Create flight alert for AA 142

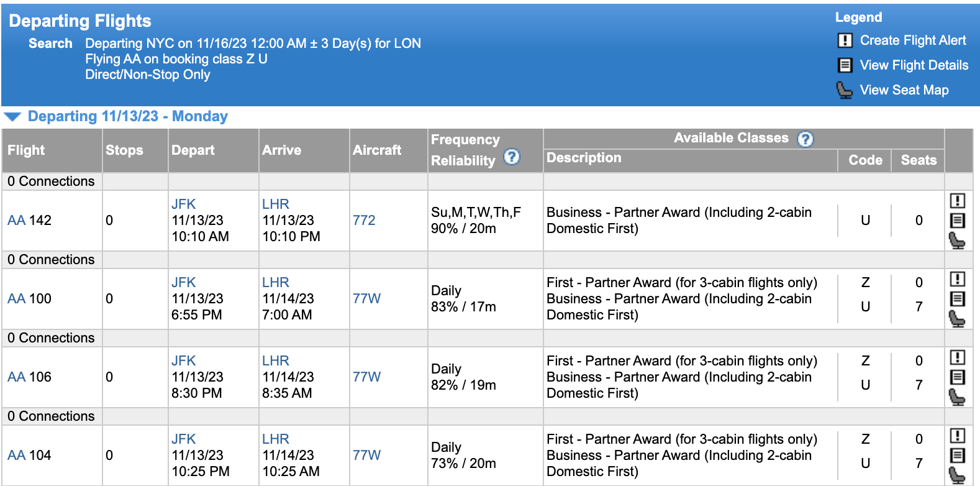[958, 202]
